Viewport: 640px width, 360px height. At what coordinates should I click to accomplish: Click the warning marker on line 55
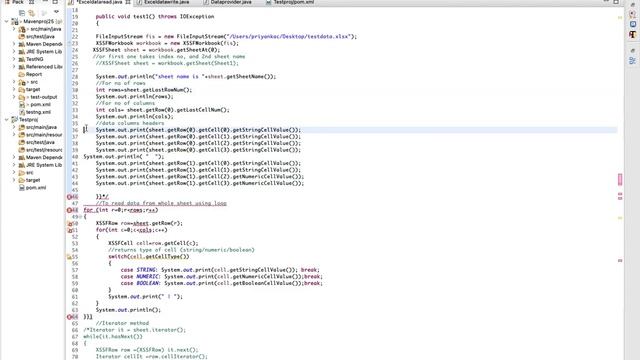[69, 257]
